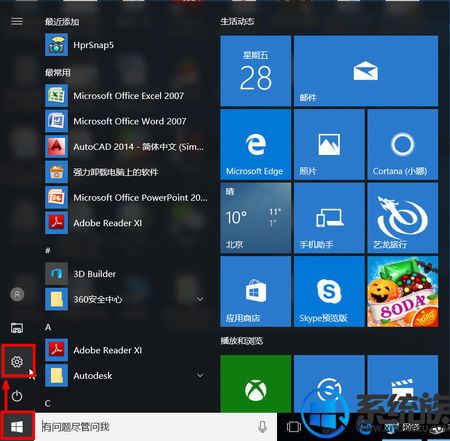This screenshot has height=441, width=450.
Task: Launch AutoCAD 2014 Simplified Chinese
Action: (x=126, y=147)
